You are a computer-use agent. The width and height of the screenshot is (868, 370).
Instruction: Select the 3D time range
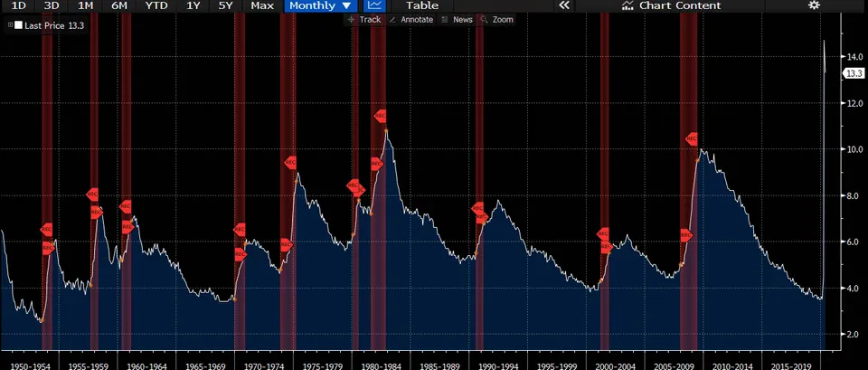pyautogui.click(x=52, y=5)
